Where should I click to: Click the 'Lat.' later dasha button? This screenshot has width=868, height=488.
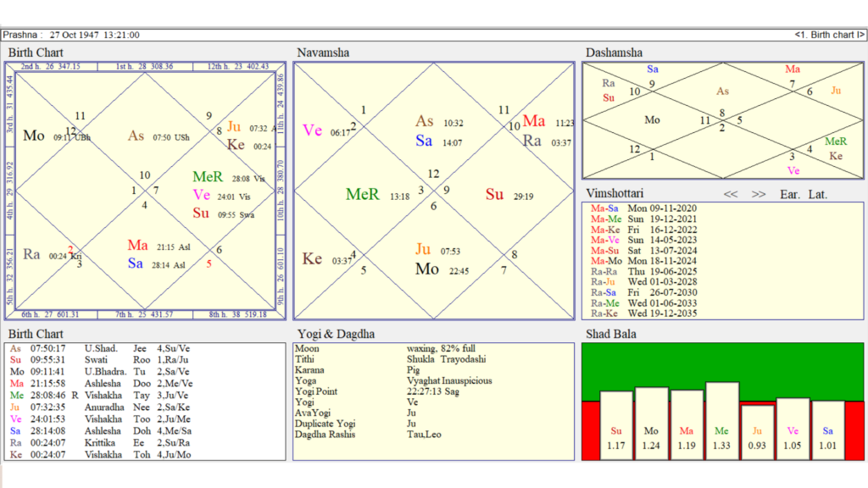tap(818, 194)
